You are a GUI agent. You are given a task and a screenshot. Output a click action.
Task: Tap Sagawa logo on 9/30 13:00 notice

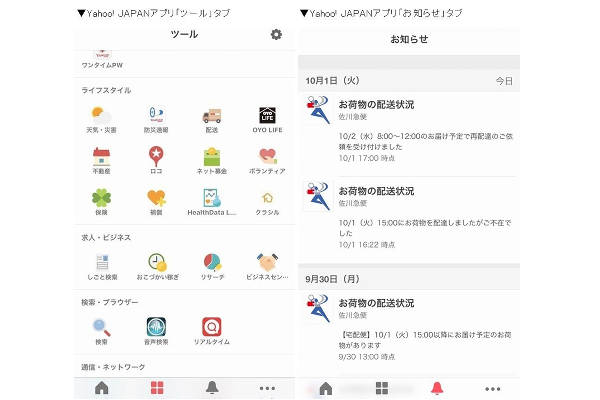(318, 309)
